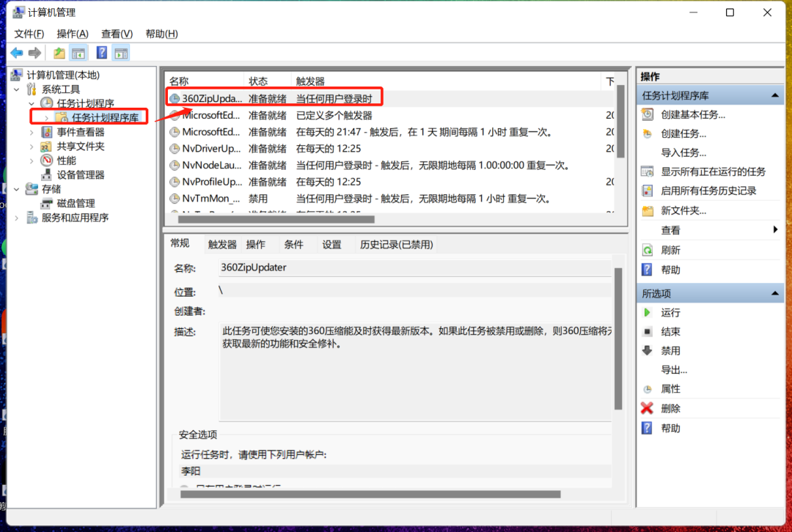Select the NvTmMon_... disabled task row
792x532 pixels.
click(x=390, y=199)
